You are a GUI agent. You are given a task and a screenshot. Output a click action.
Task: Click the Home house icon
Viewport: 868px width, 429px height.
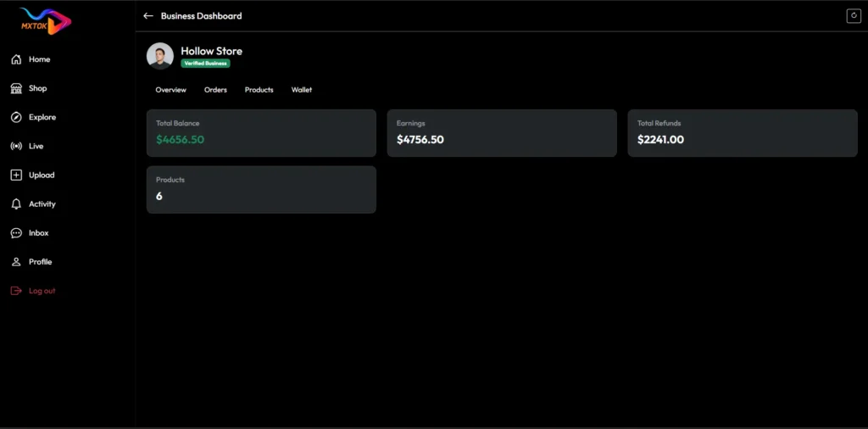[x=16, y=59]
